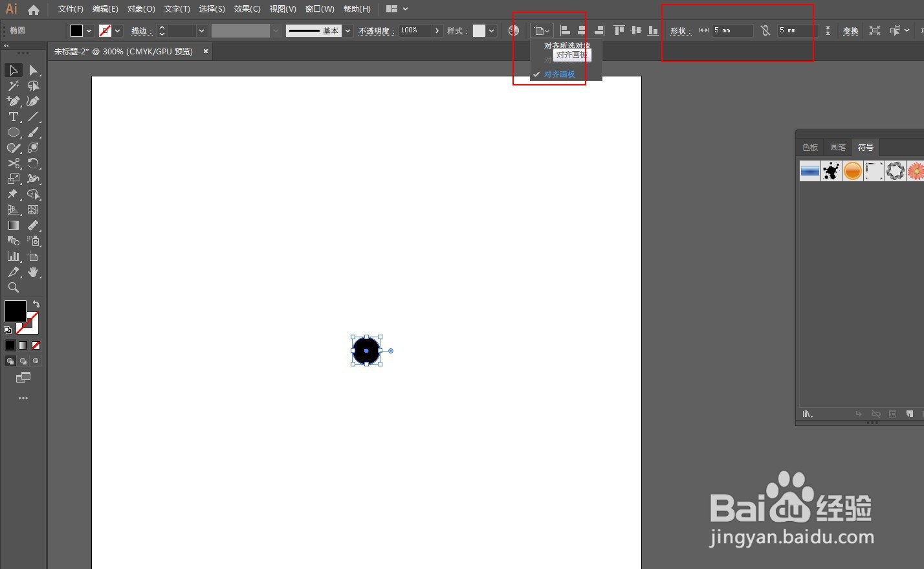Select the Pen tool

pyautogui.click(x=14, y=101)
